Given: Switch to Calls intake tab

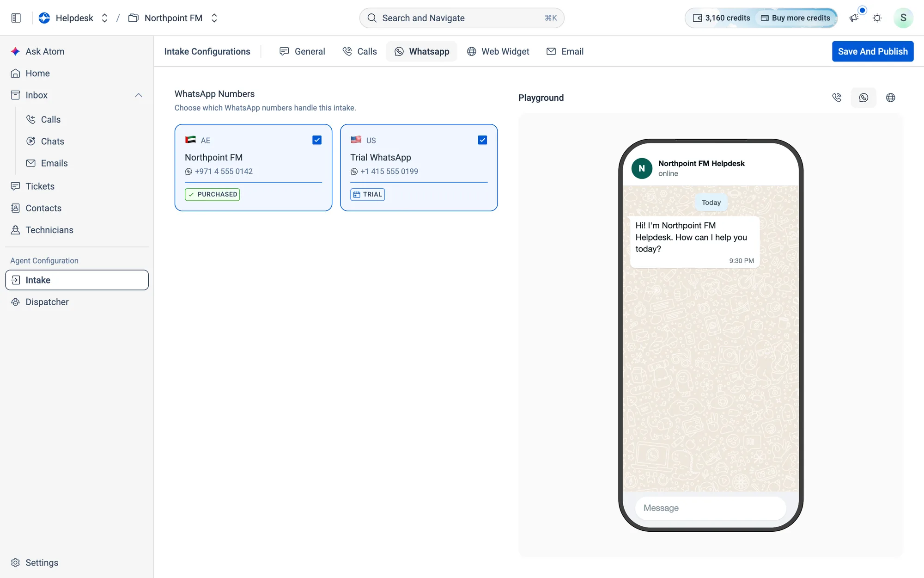Looking at the screenshot, I should (359, 51).
